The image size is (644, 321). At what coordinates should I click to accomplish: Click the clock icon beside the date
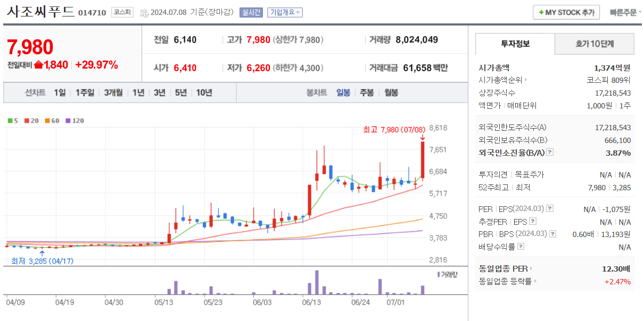144,13
